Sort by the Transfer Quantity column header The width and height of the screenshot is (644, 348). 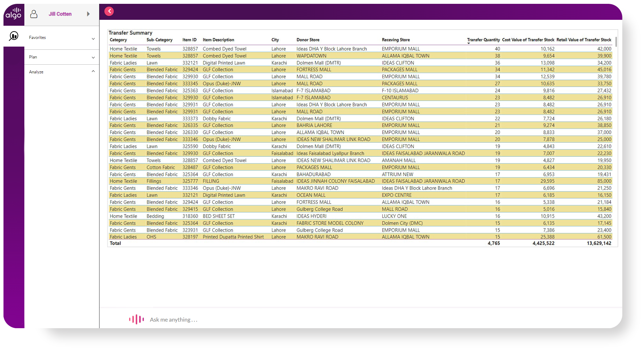point(483,40)
